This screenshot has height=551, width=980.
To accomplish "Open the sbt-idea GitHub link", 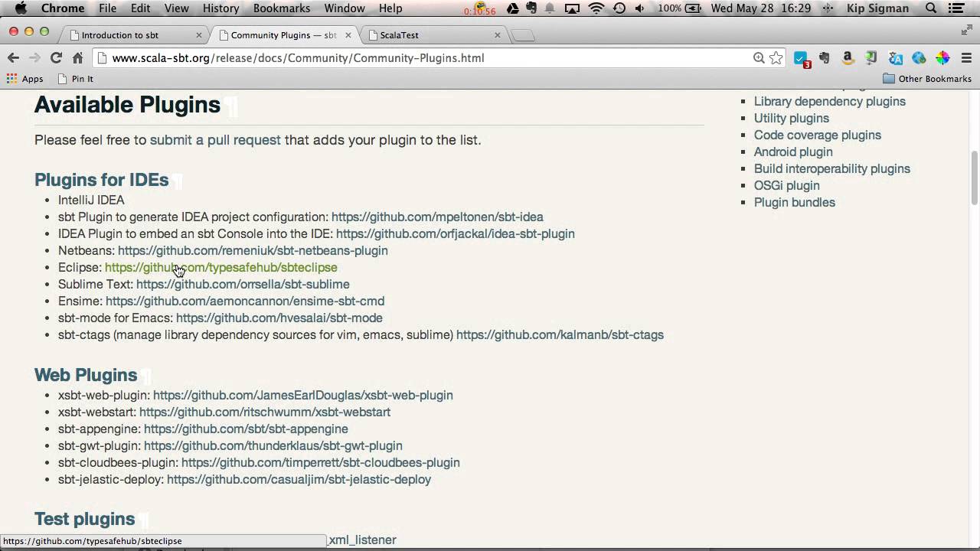I will pyautogui.click(x=437, y=217).
